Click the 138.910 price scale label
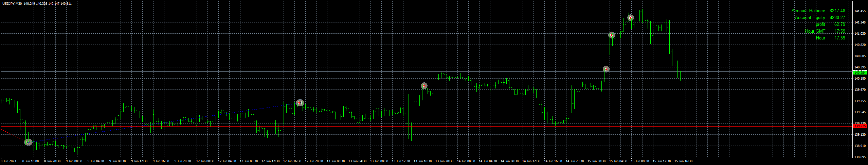This screenshot has width=868, height=165. (x=860, y=146)
